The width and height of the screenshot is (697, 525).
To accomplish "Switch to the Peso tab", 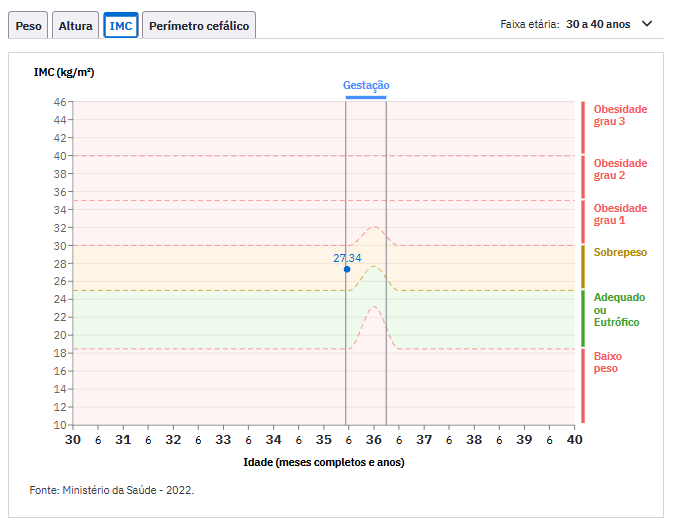I will click(x=28, y=26).
